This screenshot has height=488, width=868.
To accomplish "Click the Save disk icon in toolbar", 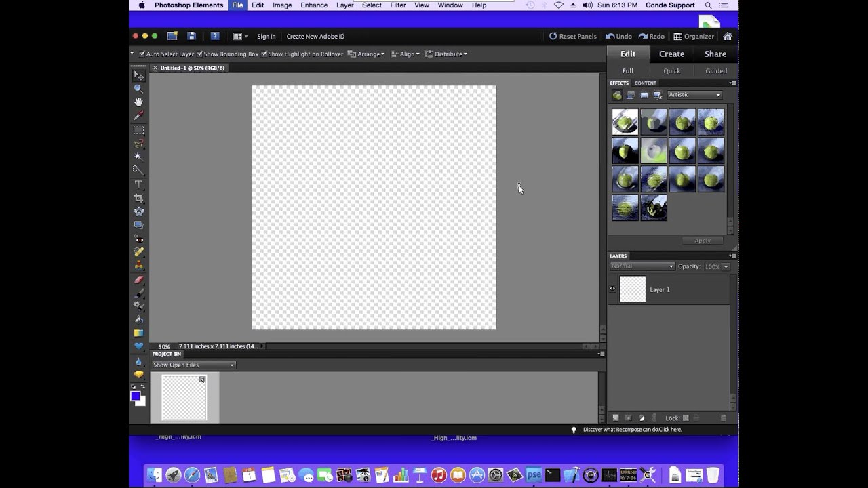I will [x=191, y=36].
